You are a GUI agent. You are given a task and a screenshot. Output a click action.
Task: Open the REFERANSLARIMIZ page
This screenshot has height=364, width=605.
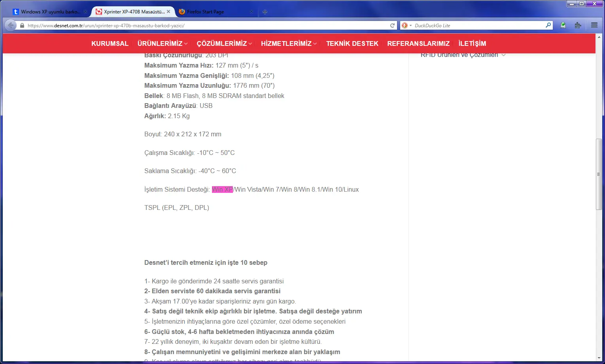pyautogui.click(x=418, y=43)
